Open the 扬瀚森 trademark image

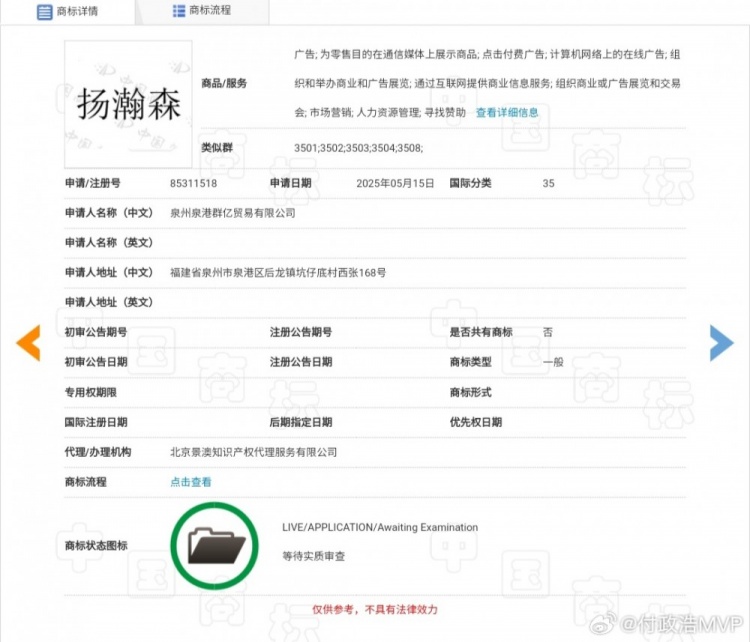click(x=128, y=104)
